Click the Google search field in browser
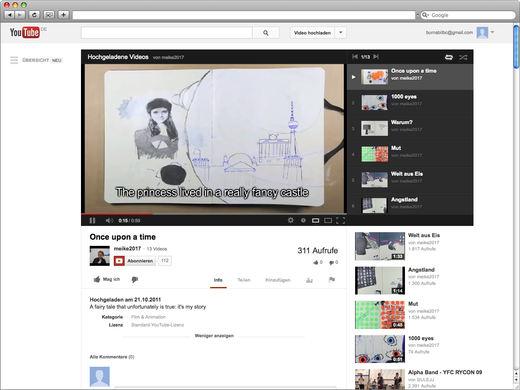The width and height of the screenshot is (520, 390). [468, 15]
